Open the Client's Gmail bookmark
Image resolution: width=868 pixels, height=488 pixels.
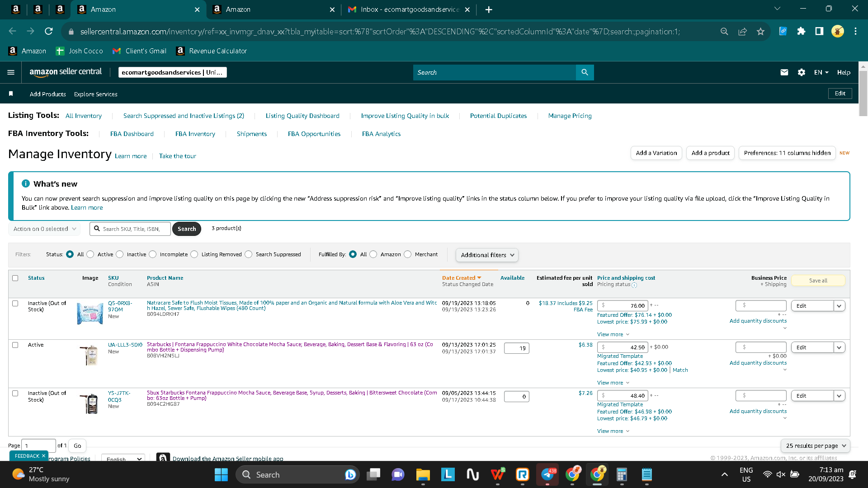click(139, 51)
